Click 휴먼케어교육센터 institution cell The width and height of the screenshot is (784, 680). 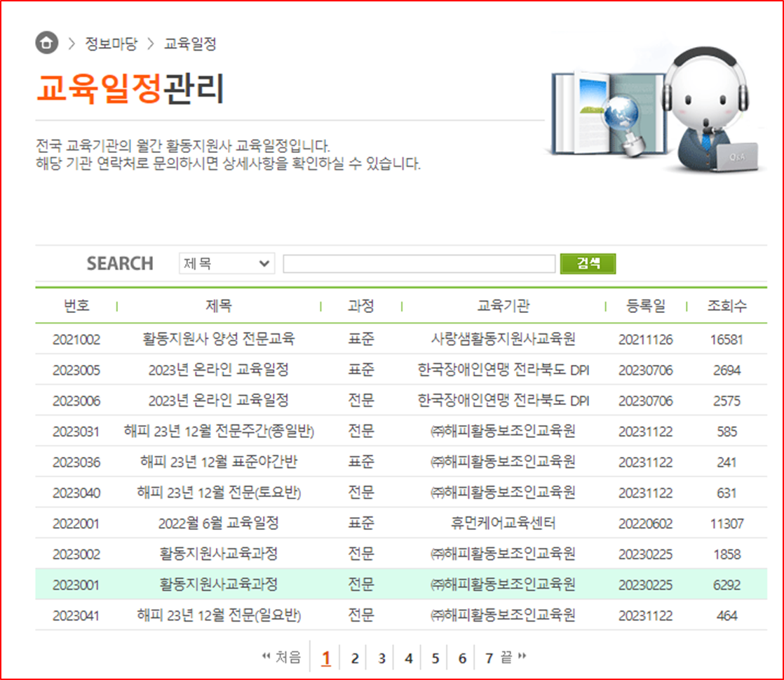(x=503, y=523)
